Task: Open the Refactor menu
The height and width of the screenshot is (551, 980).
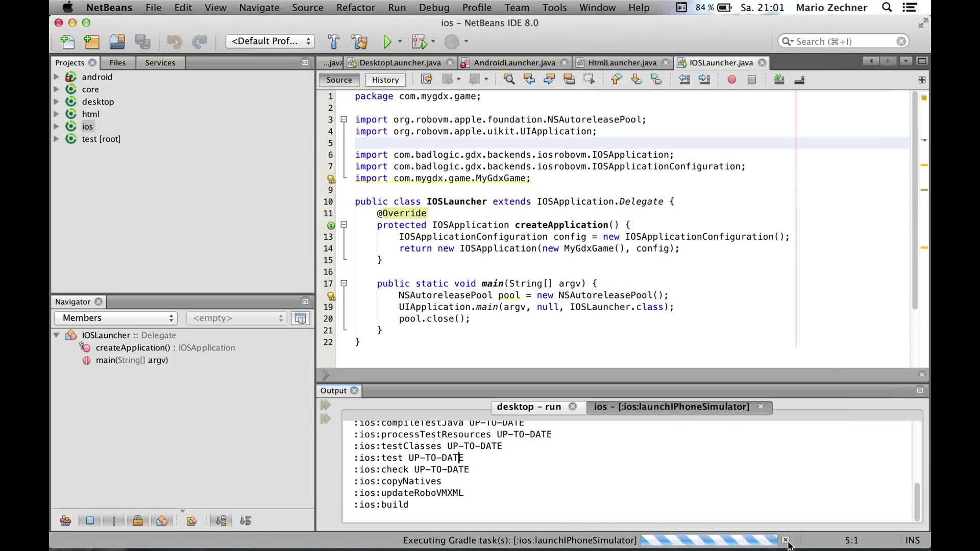Action: tap(355, 8)
